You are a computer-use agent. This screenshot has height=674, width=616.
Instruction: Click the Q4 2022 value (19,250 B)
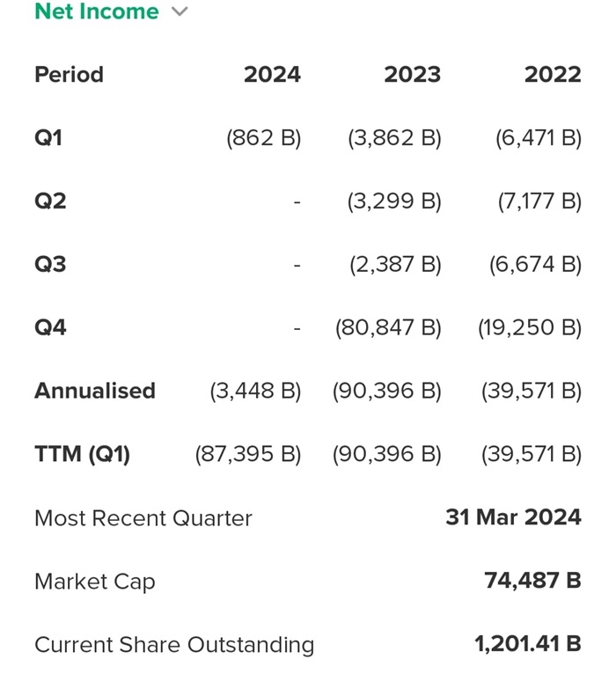[x=530, y=328]
